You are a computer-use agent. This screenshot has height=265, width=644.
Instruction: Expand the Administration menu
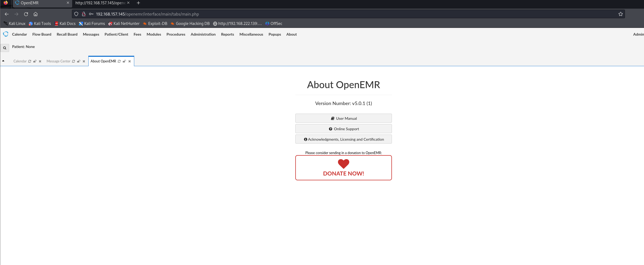[203, 34]
